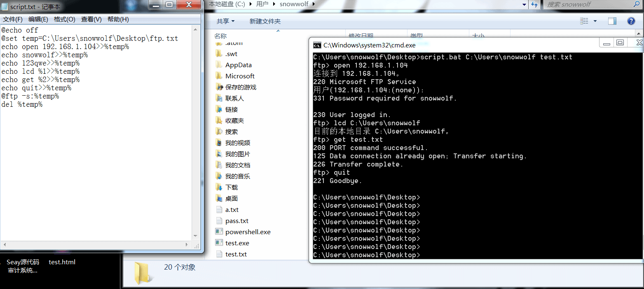Click the '230 User logged in.' line in cmd
The image size is (644, 289).
coord(352,115)
